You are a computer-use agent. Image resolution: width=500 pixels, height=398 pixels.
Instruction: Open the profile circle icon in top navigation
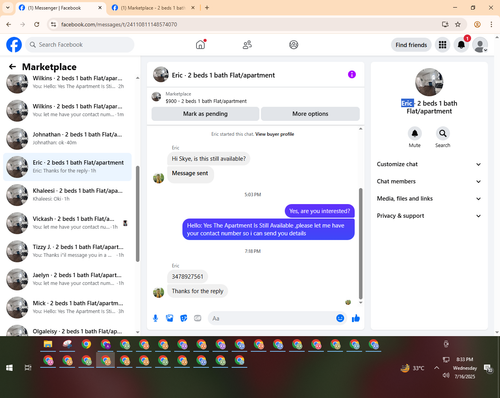(294, 45)
